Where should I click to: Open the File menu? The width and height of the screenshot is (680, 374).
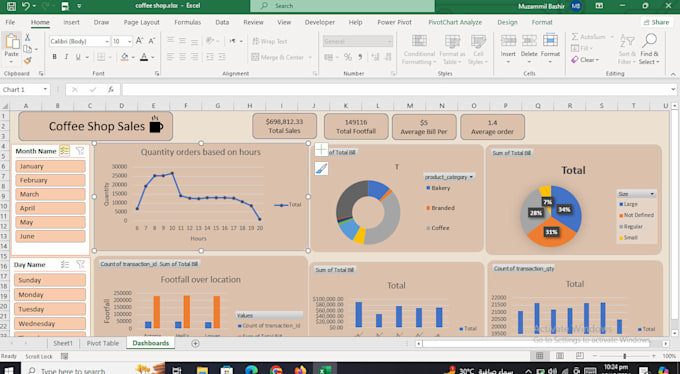point(10,22)
